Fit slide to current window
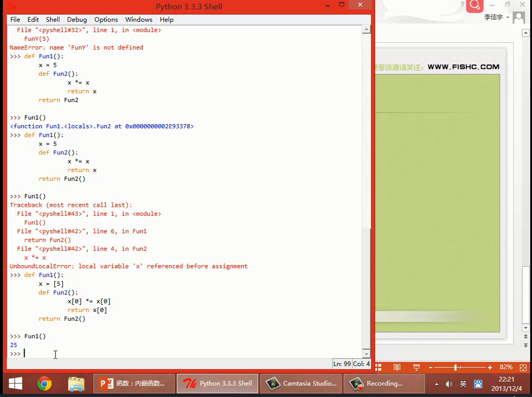Viewport: 532px width, 397px height. pos(523,367)
